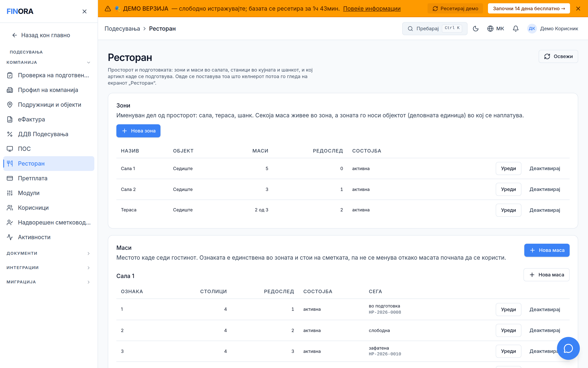
Task: Click the Проверка на подготвеност clipboard icon
Action: point(10,75)
